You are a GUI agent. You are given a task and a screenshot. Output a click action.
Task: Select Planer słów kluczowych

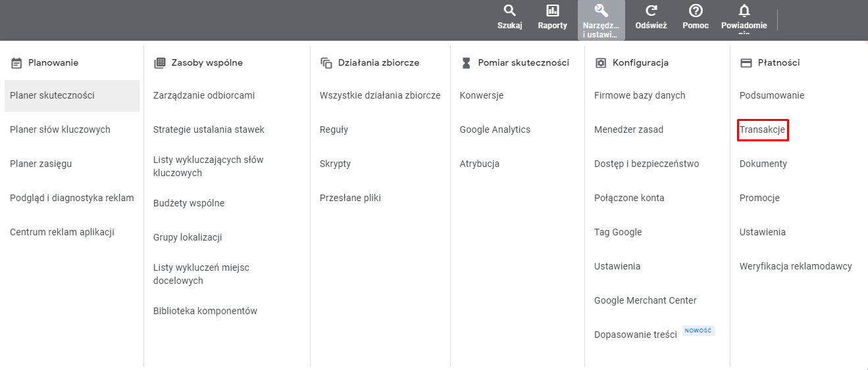click(x=60, y=129)
